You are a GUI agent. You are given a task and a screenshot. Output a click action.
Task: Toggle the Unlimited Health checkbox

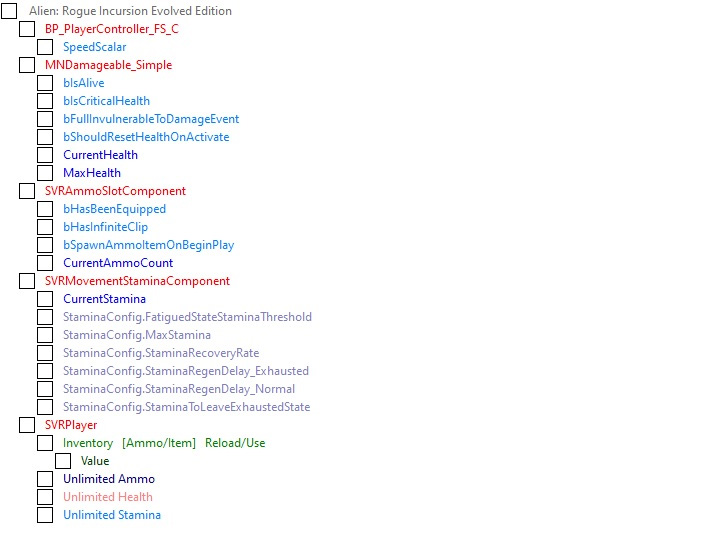pyautogui.click(x=45, y=497)
